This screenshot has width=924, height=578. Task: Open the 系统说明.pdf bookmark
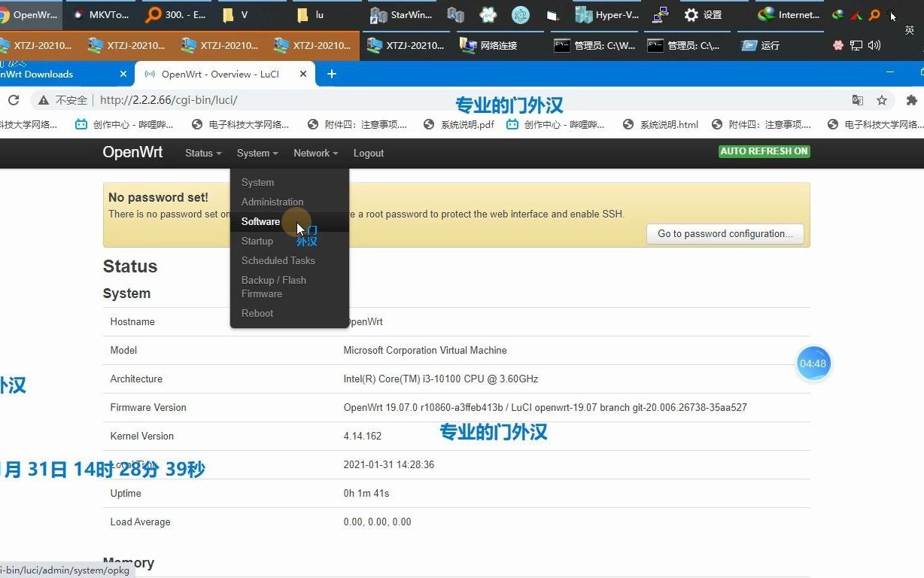click(459, 124)
